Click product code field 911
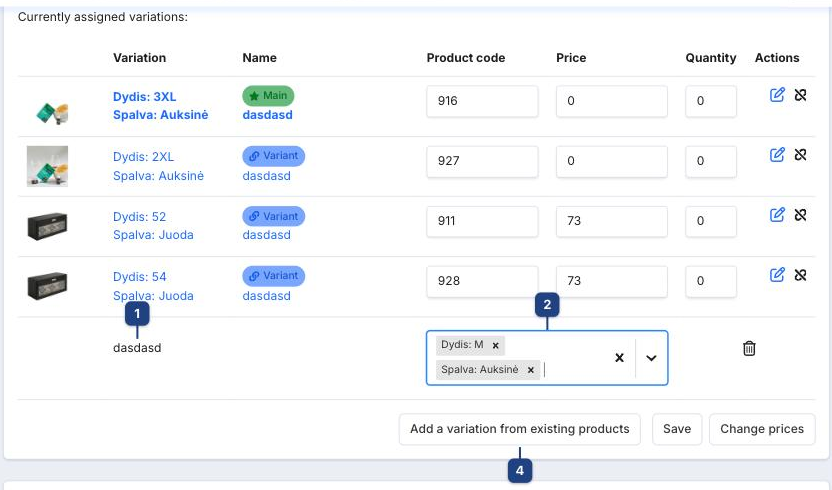This screenshot has height=490, width=832. coord(482,221)
